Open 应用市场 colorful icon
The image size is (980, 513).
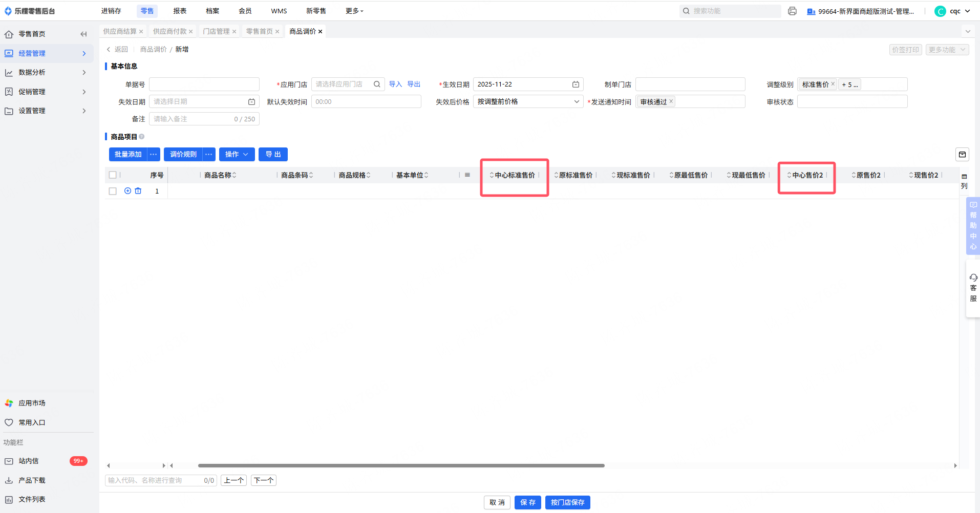click(x=9, y=403)
